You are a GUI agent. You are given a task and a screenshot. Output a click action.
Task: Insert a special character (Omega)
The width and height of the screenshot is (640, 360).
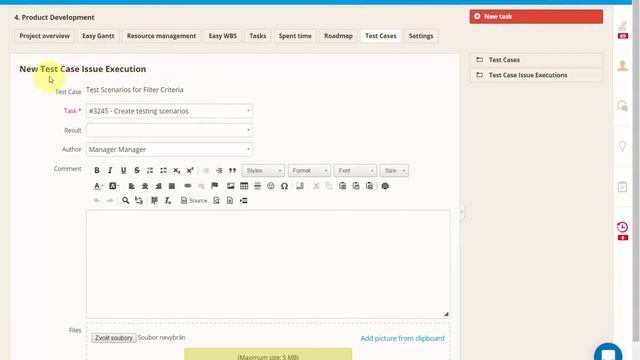point(284,186)
